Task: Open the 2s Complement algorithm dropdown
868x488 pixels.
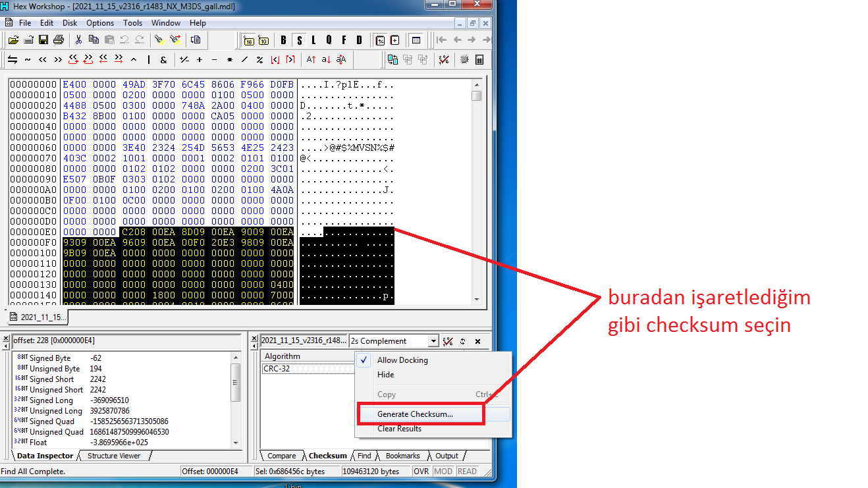Action: pos(433,341)
